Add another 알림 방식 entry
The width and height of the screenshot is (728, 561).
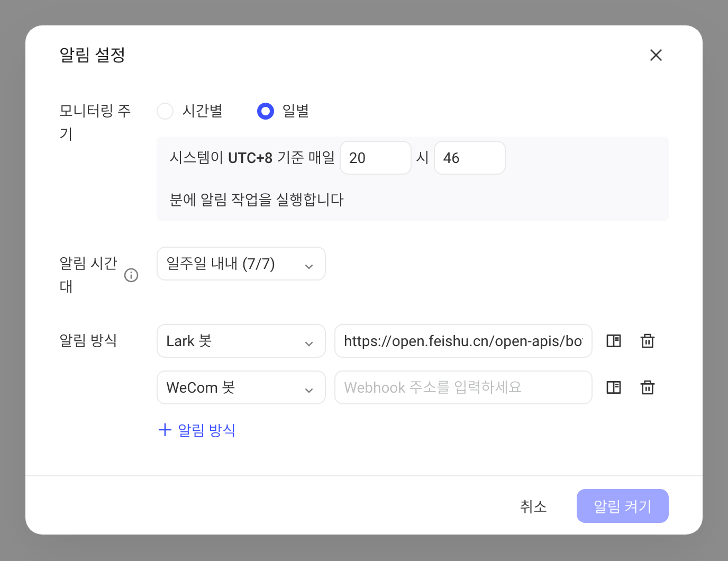pyautogui.click(x=197, y=430)
